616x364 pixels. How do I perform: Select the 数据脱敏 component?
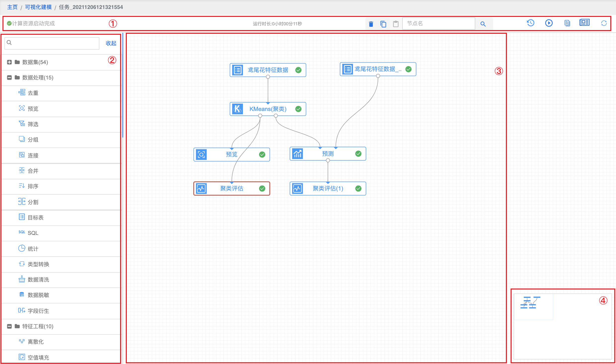click(61, 295)
